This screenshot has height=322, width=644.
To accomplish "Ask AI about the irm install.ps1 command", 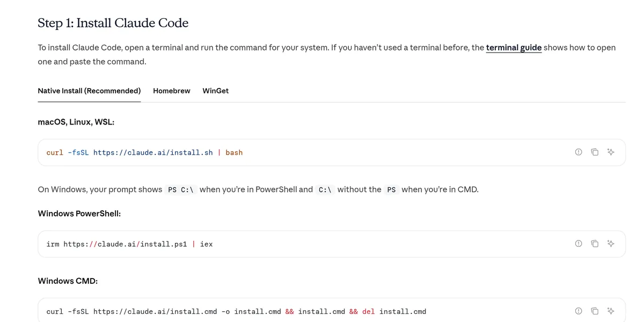I will click(x=611, y=244).
